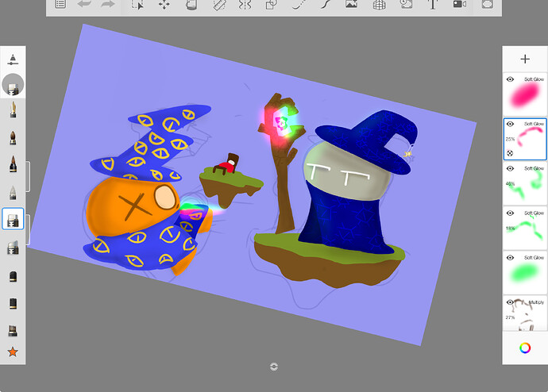Viewport: 548px width, 392px height.
Task: Select the text tool
Action: point(432,4)
